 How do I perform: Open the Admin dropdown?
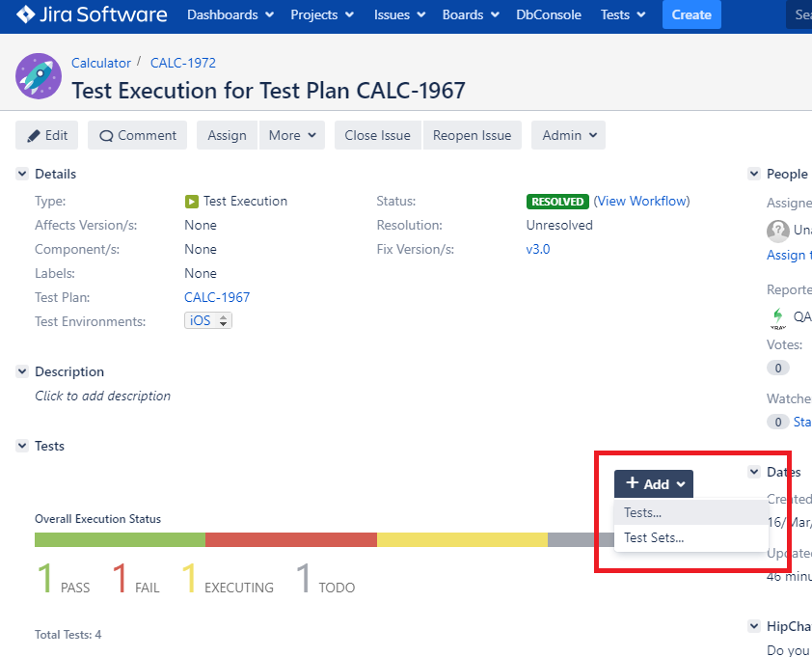point(568,135)
